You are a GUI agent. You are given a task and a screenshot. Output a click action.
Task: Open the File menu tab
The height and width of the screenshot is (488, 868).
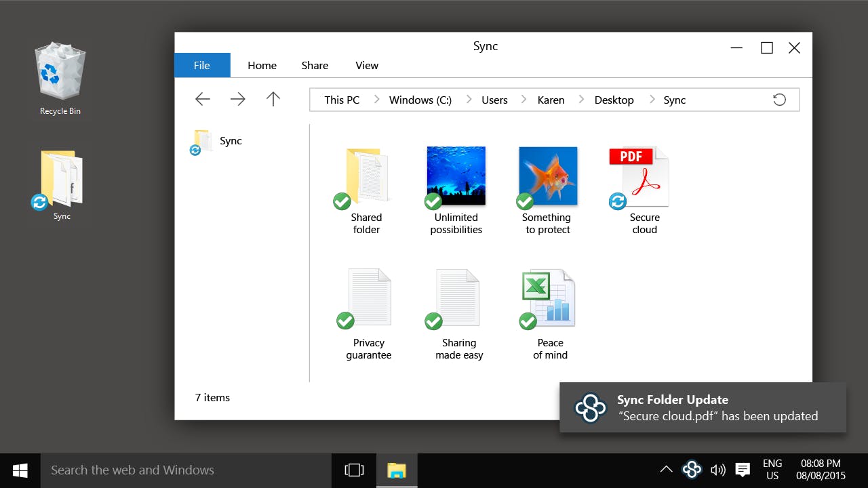pos(202,65)
